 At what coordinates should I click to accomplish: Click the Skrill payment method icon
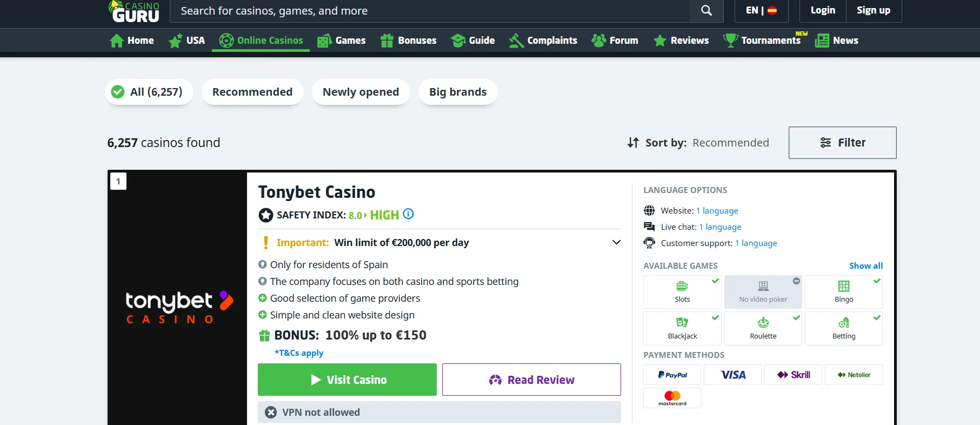click(793, 375)
